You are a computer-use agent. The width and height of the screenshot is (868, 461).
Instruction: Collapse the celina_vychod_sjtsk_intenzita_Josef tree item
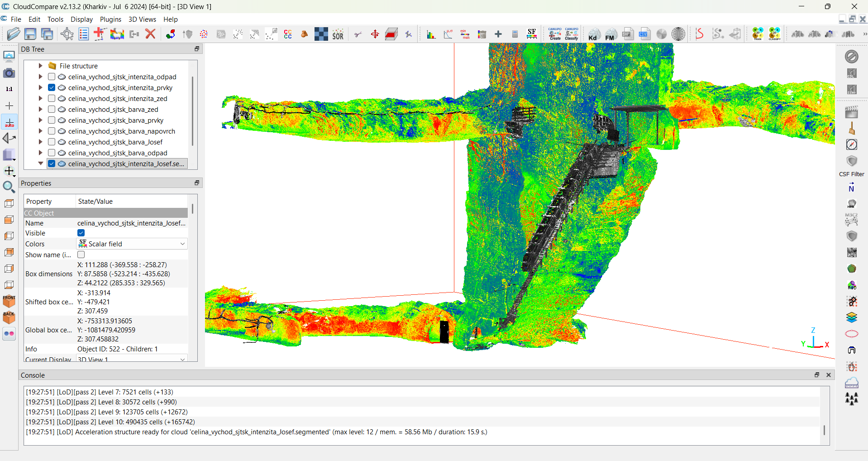click(41, 164)
